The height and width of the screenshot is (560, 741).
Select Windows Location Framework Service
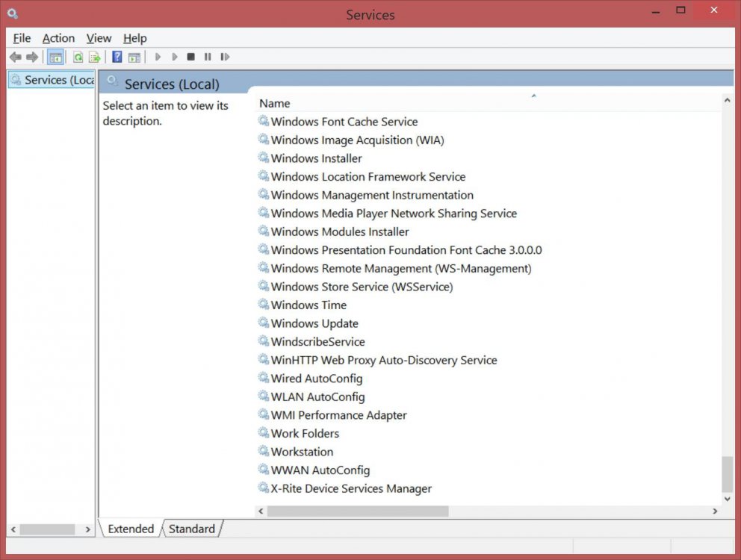pos(362,177)
